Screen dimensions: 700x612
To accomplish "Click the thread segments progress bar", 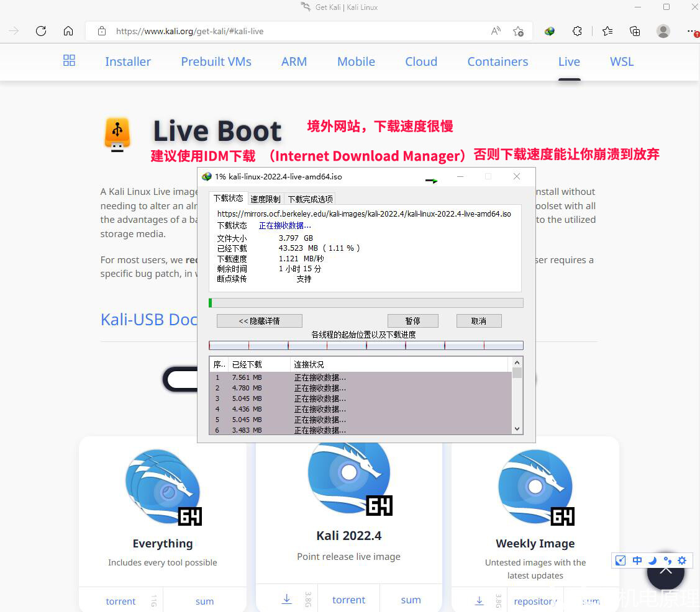I will click(x=366, y=345).
